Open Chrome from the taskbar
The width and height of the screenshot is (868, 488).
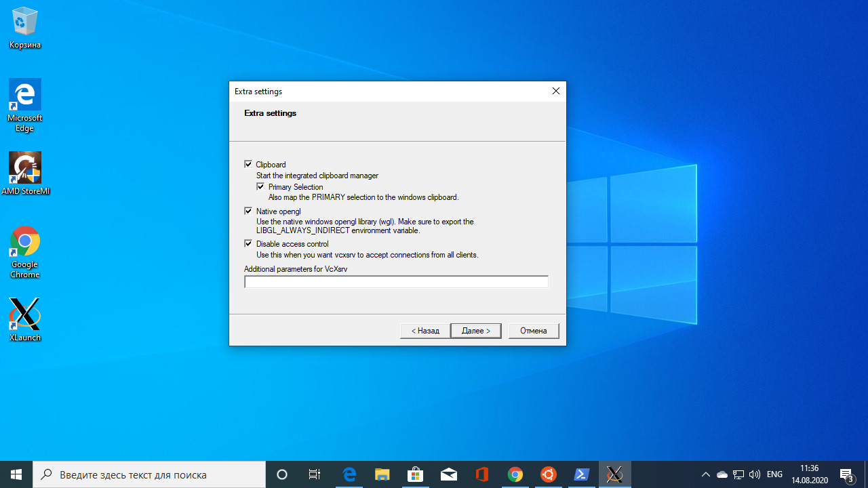tap(515, 474)
